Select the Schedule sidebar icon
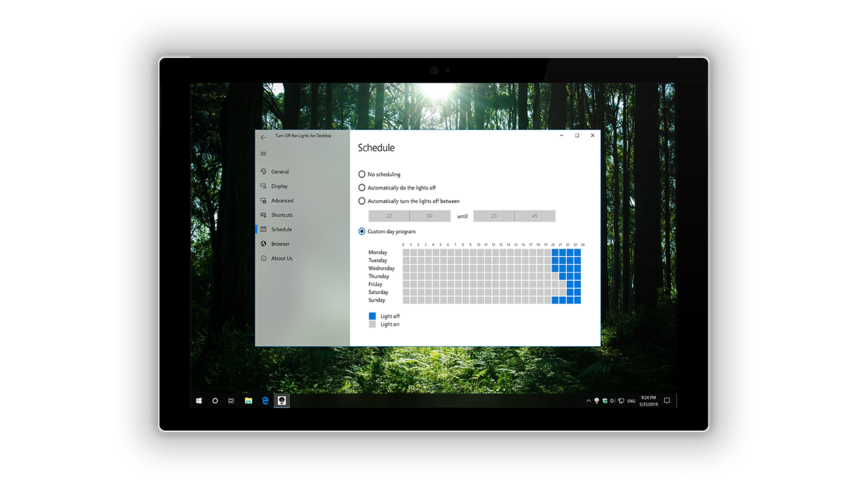Screen dimensions: 868x488 coord(264,229)
